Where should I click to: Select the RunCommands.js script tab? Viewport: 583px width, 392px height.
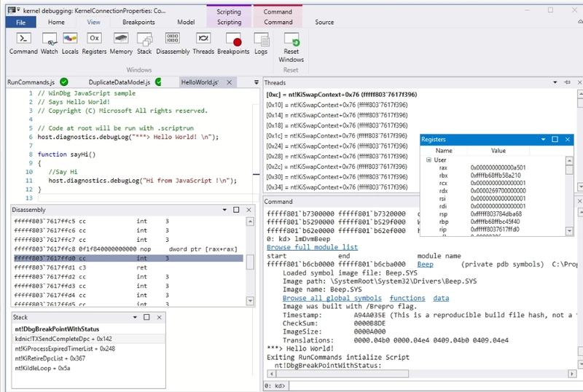(x=31, y=82)
